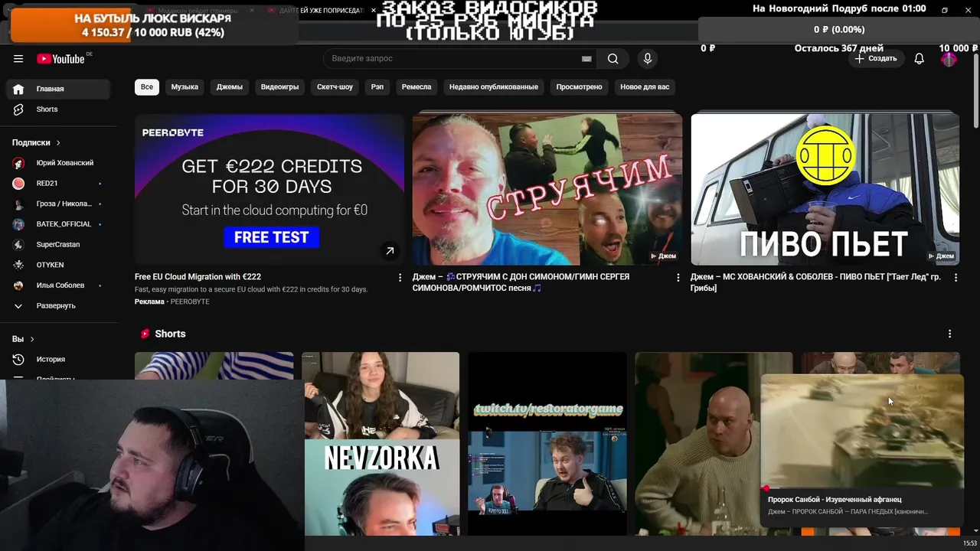Viewport: 980px width, 551px height.
Task: Open RED21 channel subscription
Action: pyautogui.click(x=58, y=184)
